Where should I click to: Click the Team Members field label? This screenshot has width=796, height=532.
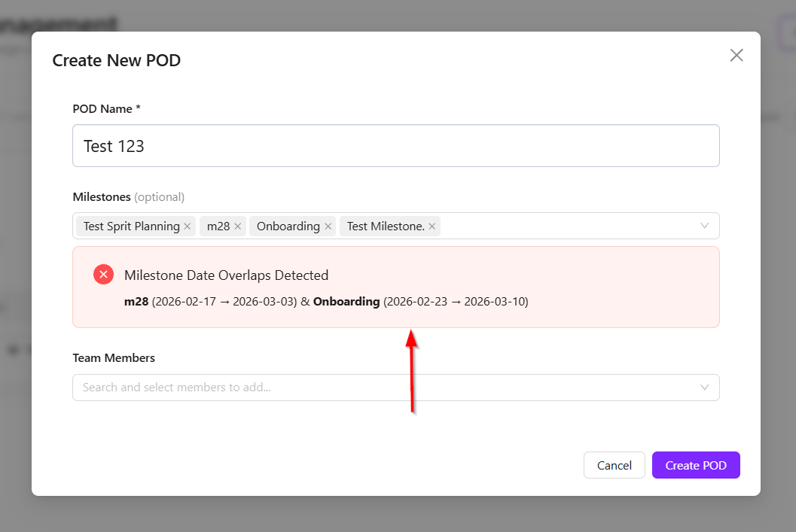(x=114, y=358)
